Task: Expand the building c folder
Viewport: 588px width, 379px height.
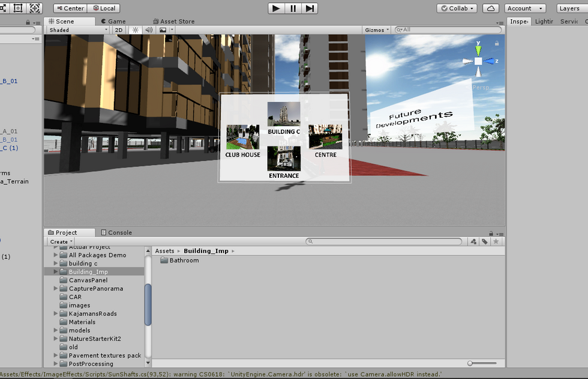Action: pyautogui.click(x=56, y=263)
